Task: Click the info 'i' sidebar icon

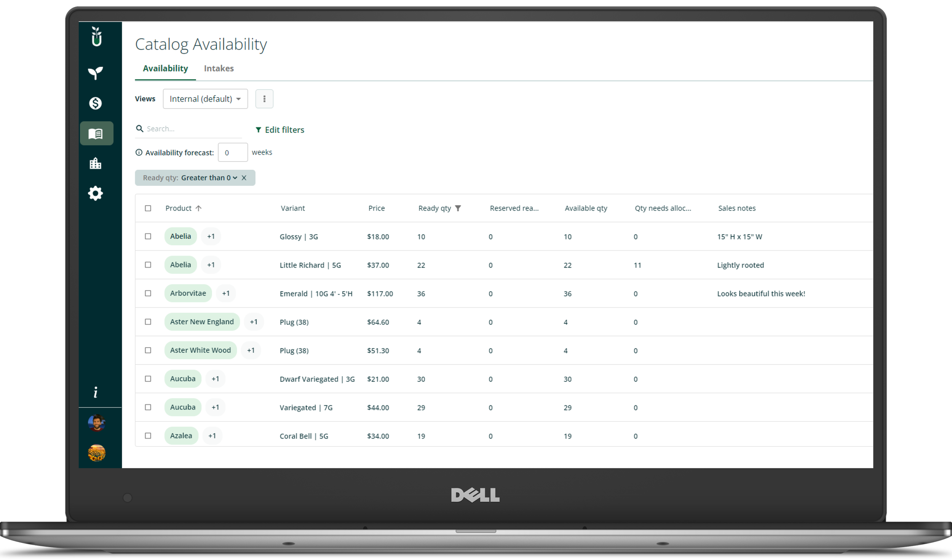Action: 96,392
